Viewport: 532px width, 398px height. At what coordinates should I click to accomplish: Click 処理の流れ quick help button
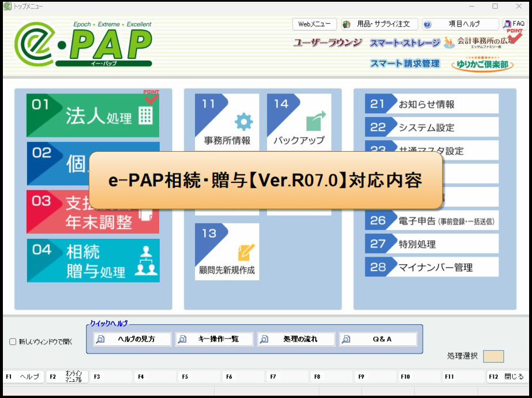click(x=296, y=339)
